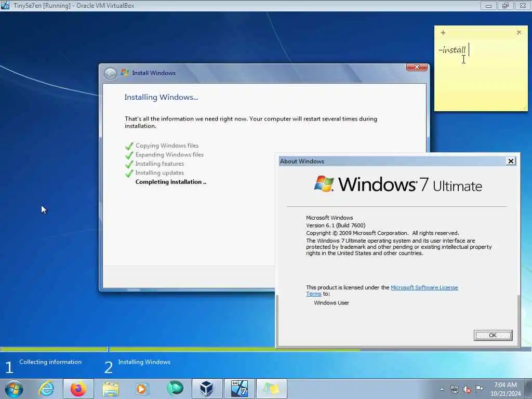Viewport: 532px width, 399px height.
Task: Click 'Installing updates' step
Action: [x=159, y=172]
